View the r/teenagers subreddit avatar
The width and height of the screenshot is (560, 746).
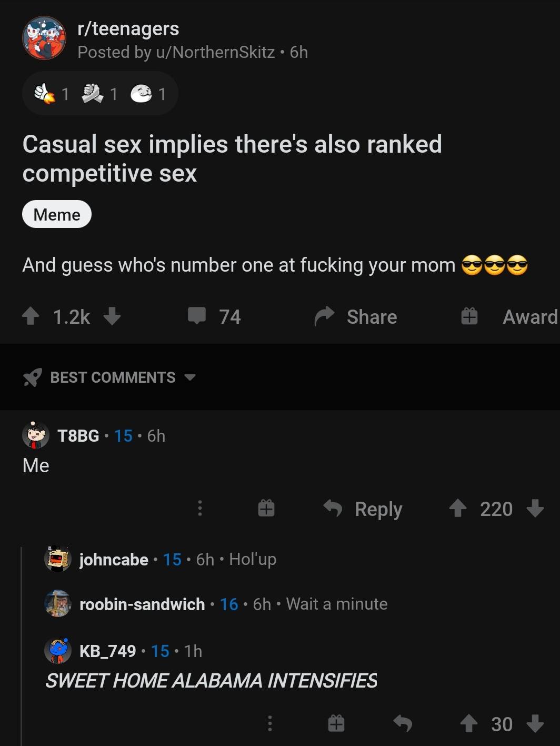point(44,38)
